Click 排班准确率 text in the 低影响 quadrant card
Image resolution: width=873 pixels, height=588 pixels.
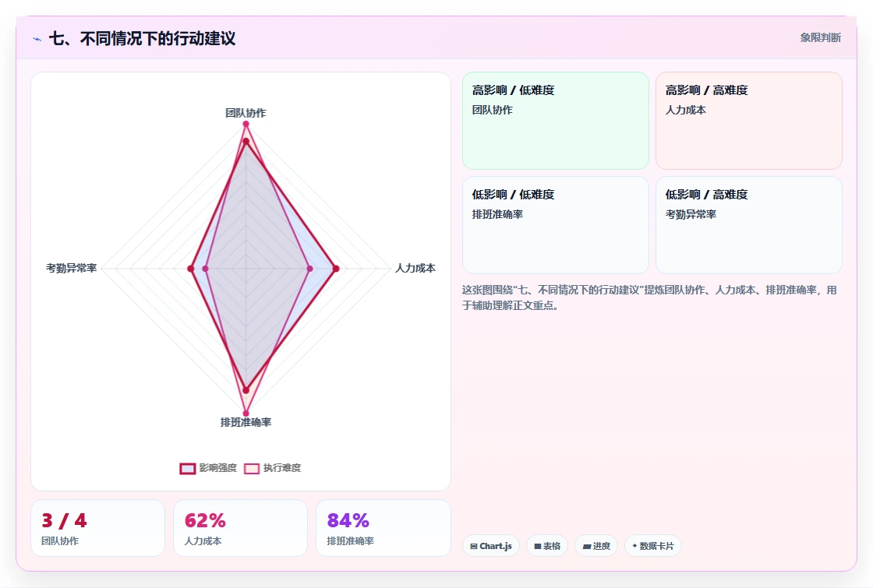(x=497, y=214)
